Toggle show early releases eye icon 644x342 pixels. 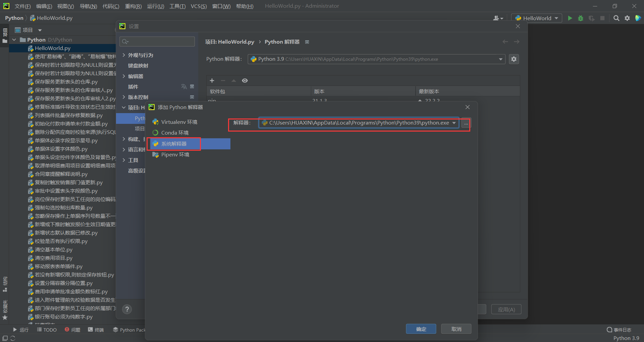pyautogui.click(x=245, y=81)
